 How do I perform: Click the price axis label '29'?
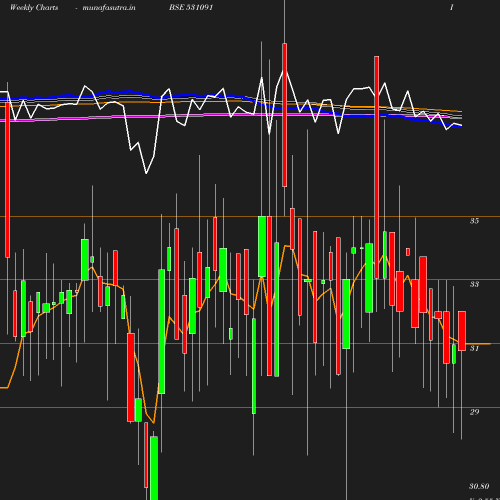coord(474,412)
